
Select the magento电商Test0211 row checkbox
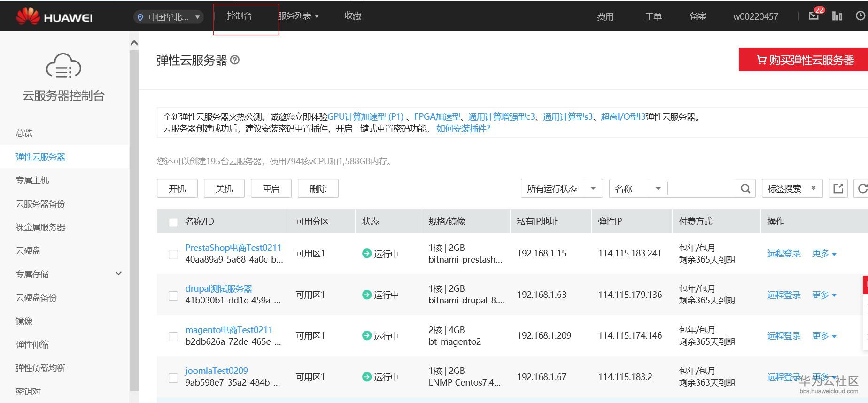tap(173, 336)
